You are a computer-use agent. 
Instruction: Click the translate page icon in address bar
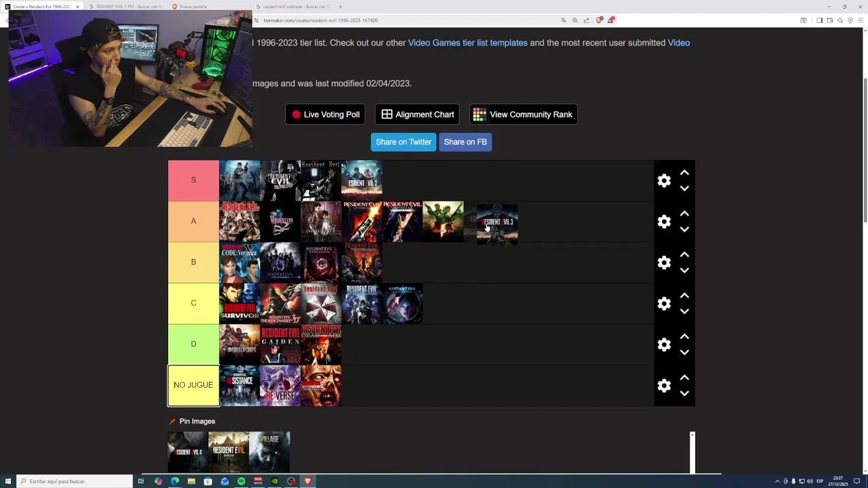pyautogui.click(x=563, y=20)
